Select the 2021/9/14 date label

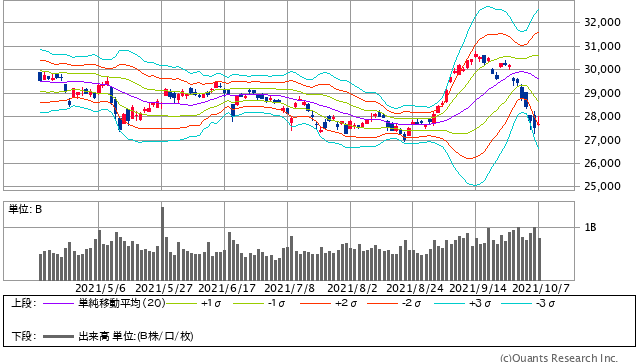[478, 288]
